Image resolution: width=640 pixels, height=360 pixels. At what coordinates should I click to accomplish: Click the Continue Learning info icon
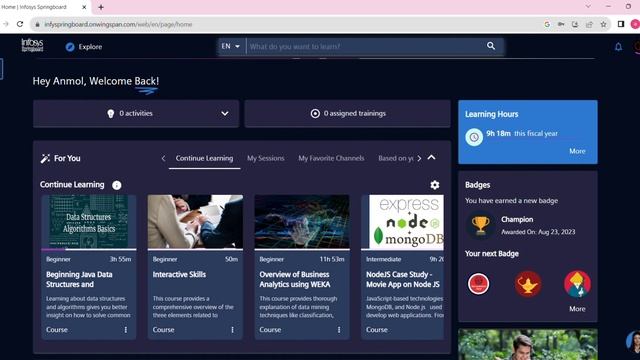pos(117,185)
